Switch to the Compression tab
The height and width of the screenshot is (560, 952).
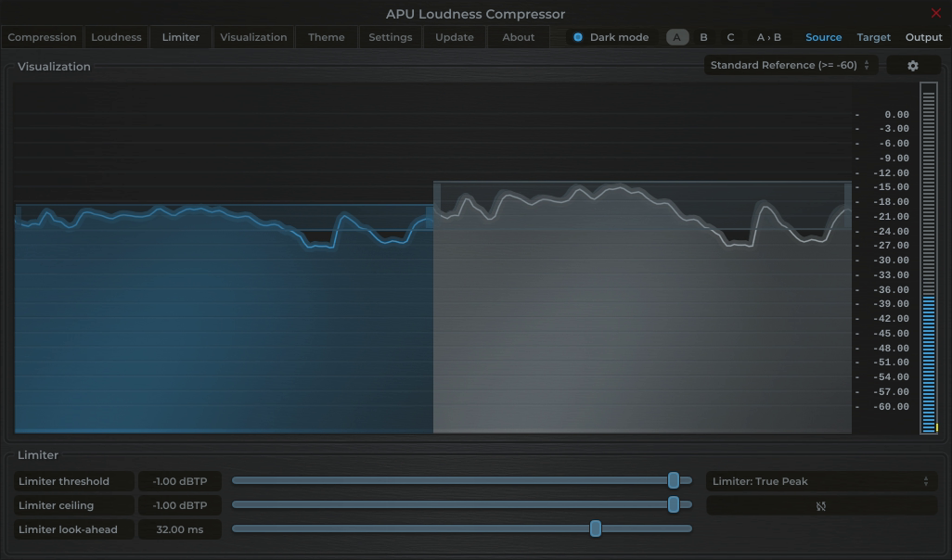42,37
